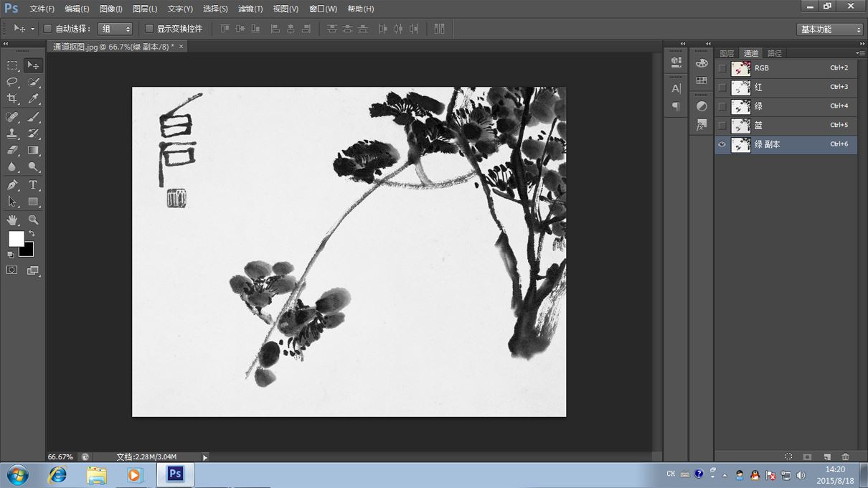Select the Brush tool

coord(33,117)
